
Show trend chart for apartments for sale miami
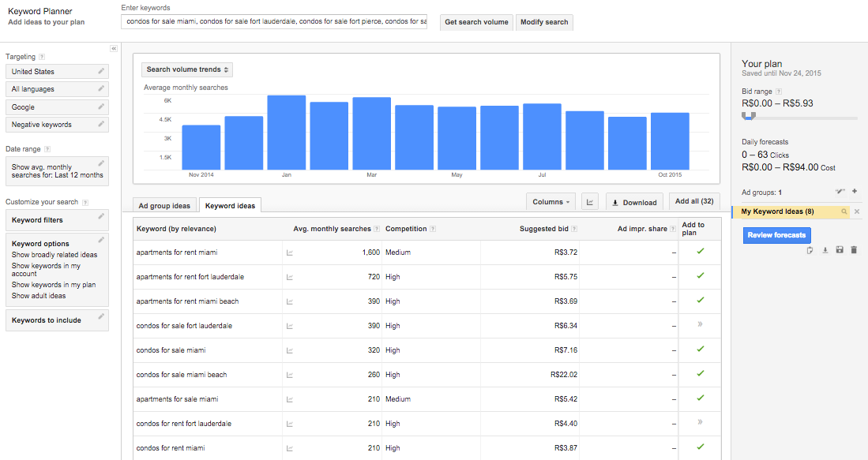[290, 399]
